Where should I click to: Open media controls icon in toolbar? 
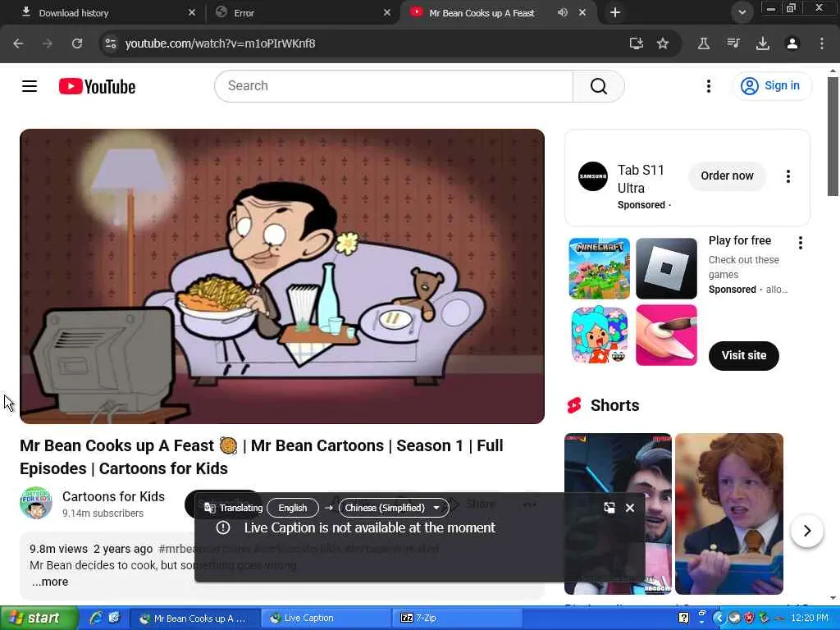[x=733, y=43]
